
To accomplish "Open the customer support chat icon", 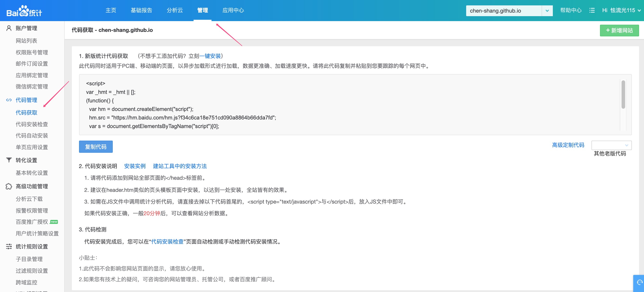I will pyautogui.click(x=640, y=283).
